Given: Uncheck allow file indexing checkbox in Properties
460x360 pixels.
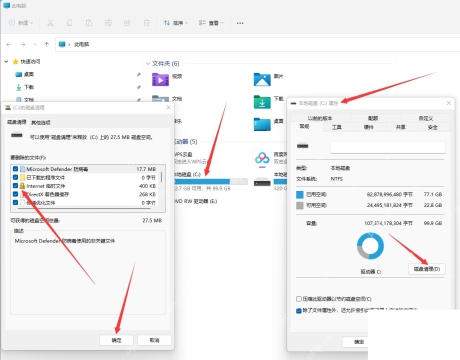Looking at the screenshot, I should point(299,311).
